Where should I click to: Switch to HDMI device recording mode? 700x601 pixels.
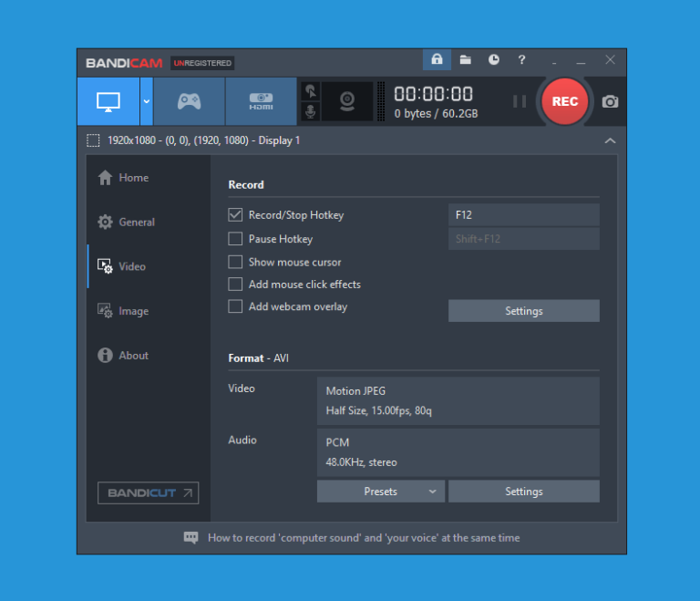point(262,101)
